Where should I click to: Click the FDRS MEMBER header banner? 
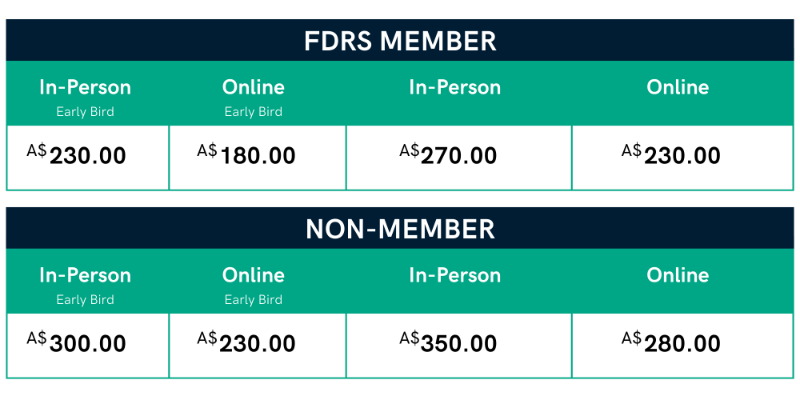click(x=400, y=40)
